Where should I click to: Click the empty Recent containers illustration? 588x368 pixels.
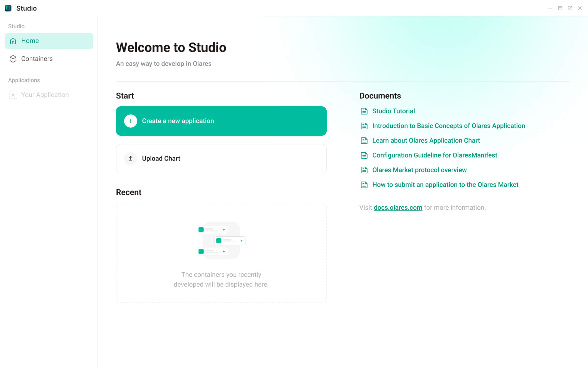point(221,240)
